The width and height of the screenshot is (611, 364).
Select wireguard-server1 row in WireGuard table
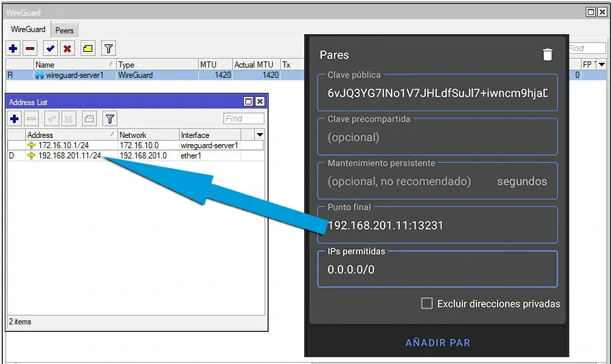pos(155,75)
